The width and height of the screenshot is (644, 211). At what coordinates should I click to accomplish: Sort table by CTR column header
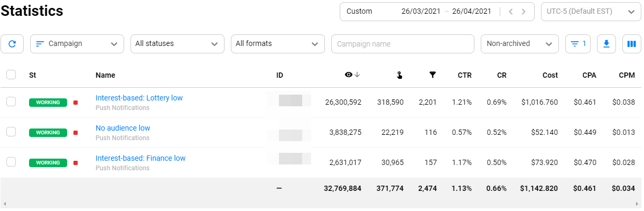point(465,75)
